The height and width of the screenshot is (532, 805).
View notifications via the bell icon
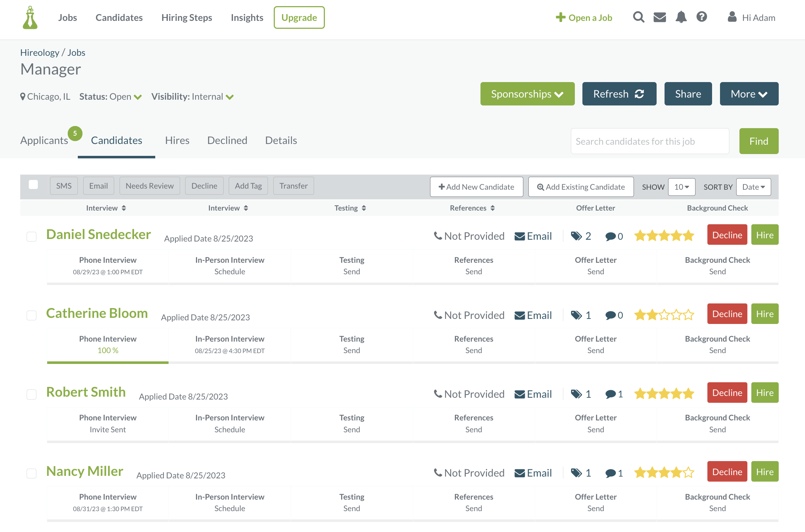pos(681,17)
